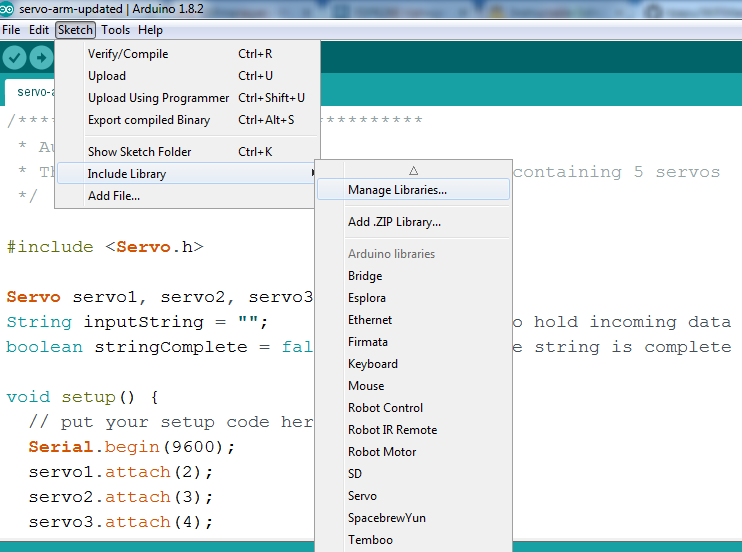Click 'hold incoming data' comment text
The image size is (742, 552).
633,322
